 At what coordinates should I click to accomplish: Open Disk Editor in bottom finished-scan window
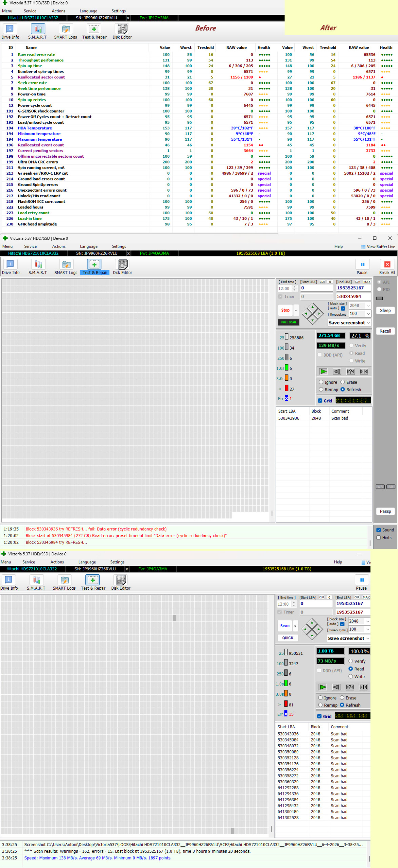click(x=121, y=583)
